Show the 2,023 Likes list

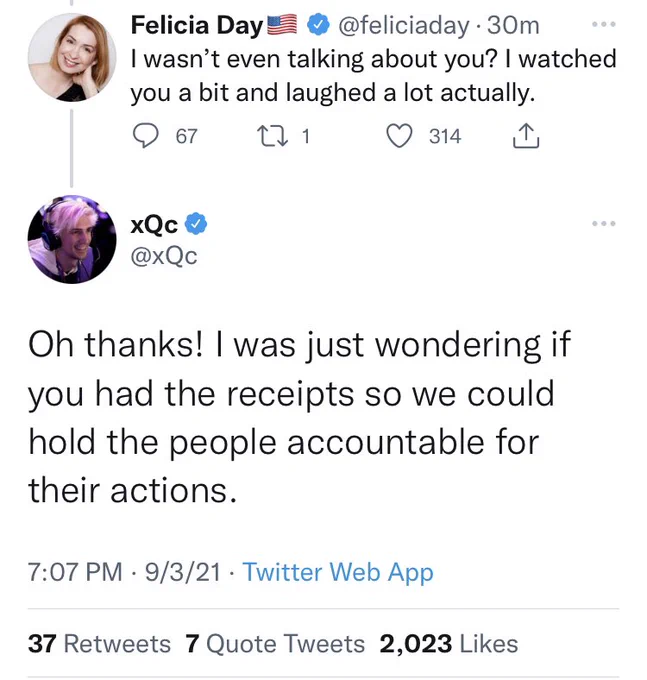pyautogui.click(x=448, y=643)
